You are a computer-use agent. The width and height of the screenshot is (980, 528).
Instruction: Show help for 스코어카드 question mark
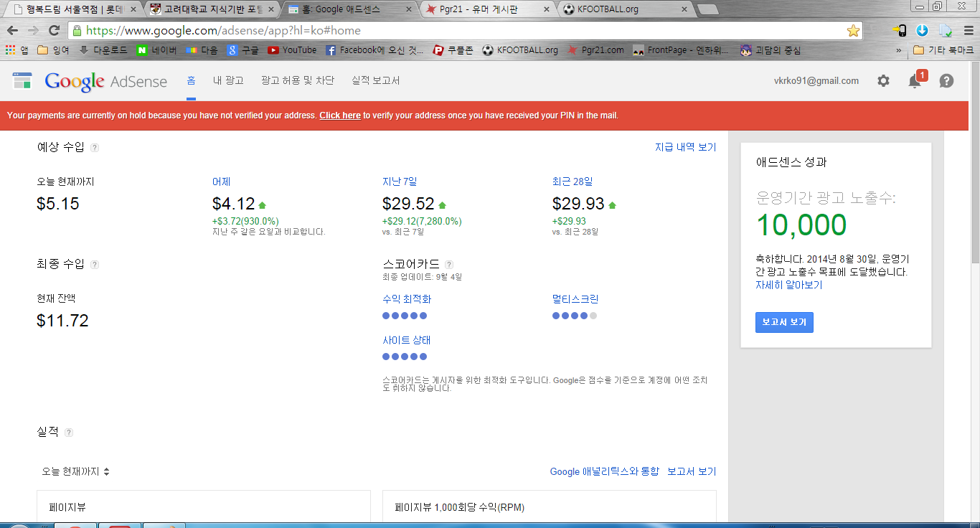click(x=449, y=265)
